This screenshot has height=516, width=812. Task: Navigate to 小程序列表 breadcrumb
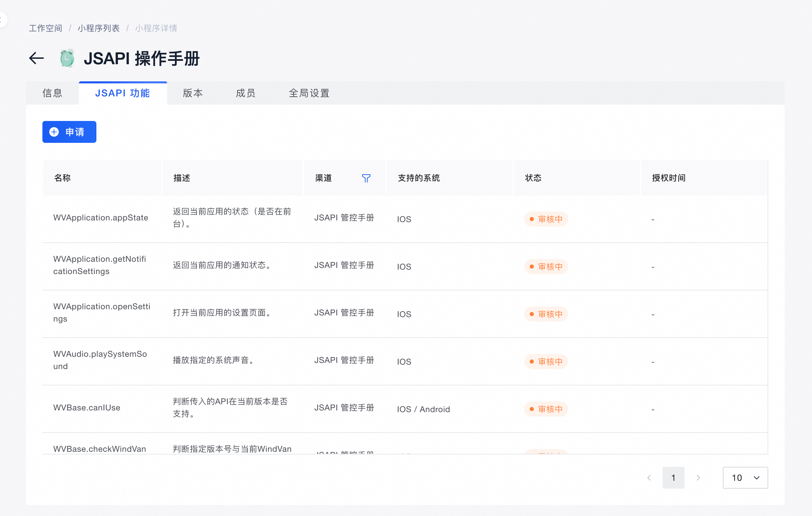pyautogui.click(x=98, y=28)
